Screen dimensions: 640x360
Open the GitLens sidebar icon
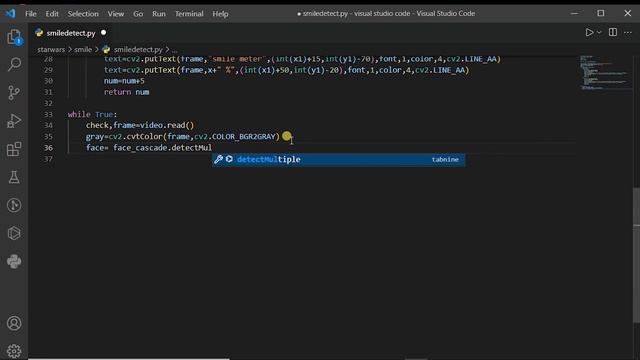14,205
